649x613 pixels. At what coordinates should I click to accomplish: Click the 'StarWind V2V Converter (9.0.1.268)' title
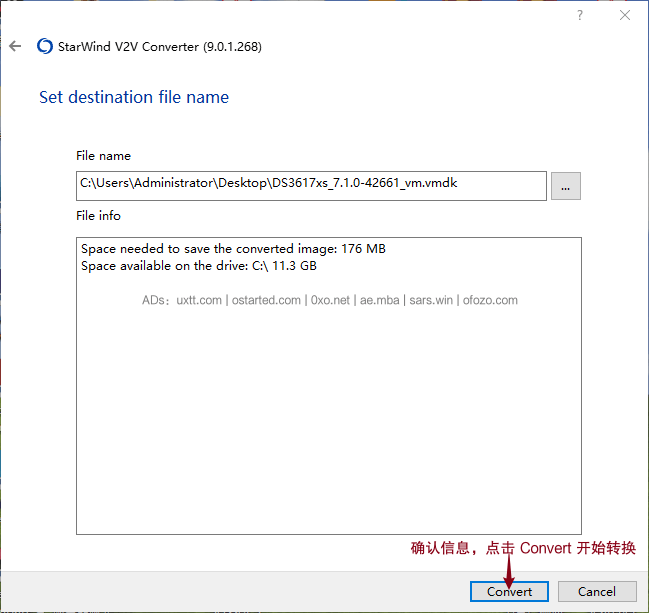pyautogui.click(x=160, y=47)
